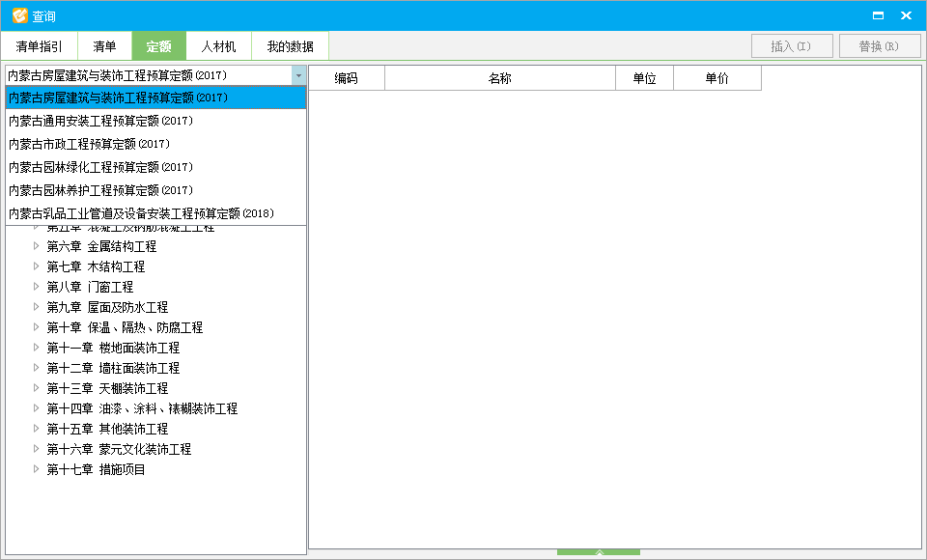Choose 内蒙古市政工程预算定额(2017)

pos(155,144)
